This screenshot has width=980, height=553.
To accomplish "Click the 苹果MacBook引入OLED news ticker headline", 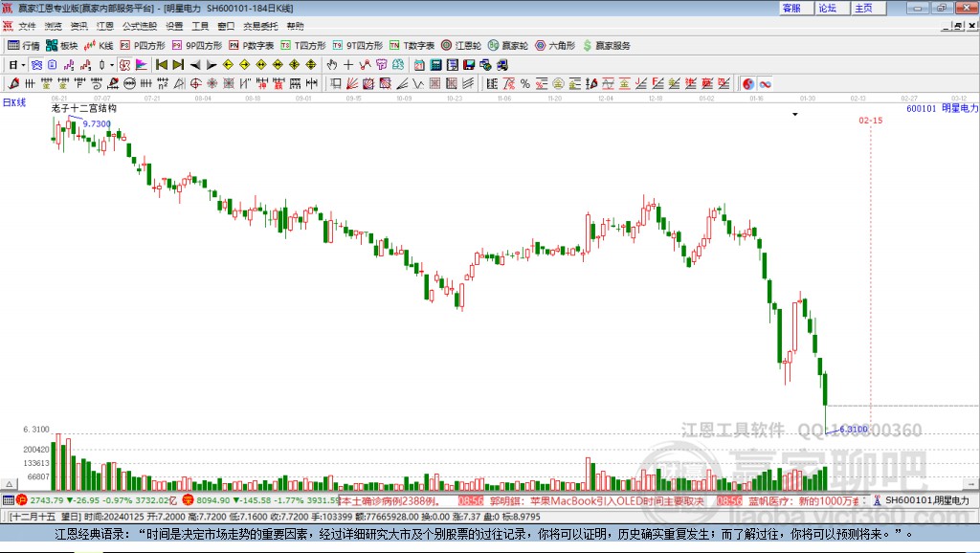I will pos(597,501).
